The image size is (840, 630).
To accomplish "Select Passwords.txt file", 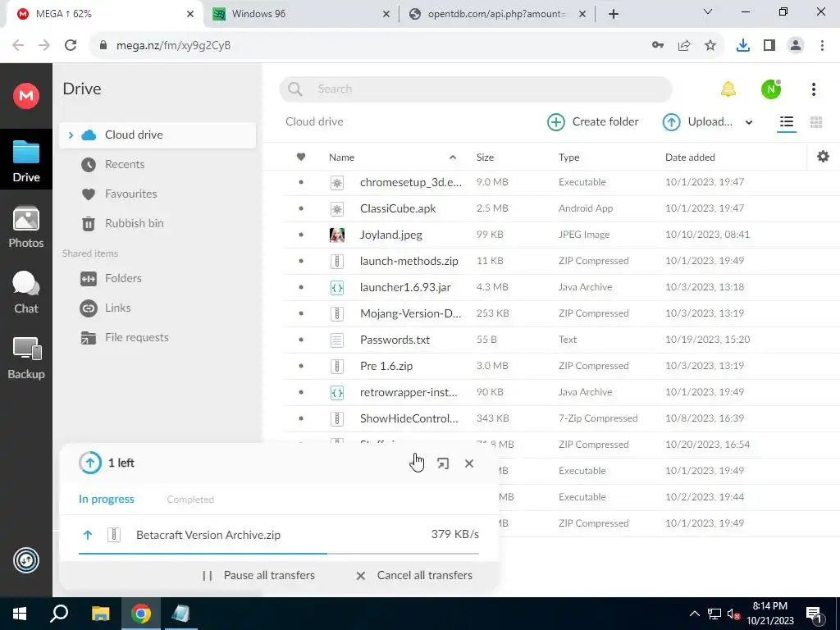I will tap(561, 340).
